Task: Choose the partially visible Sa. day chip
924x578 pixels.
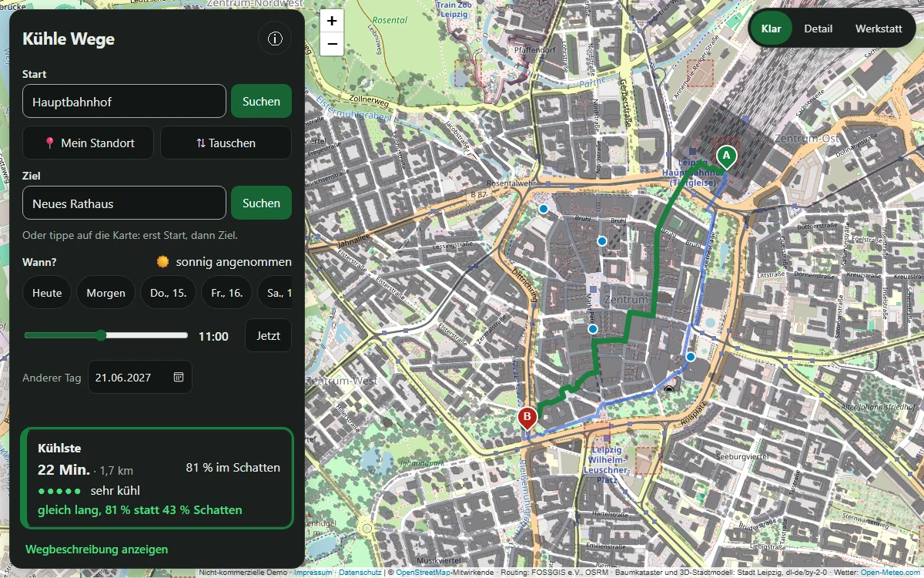Action: pyautogui.click(x=275, y=293)
